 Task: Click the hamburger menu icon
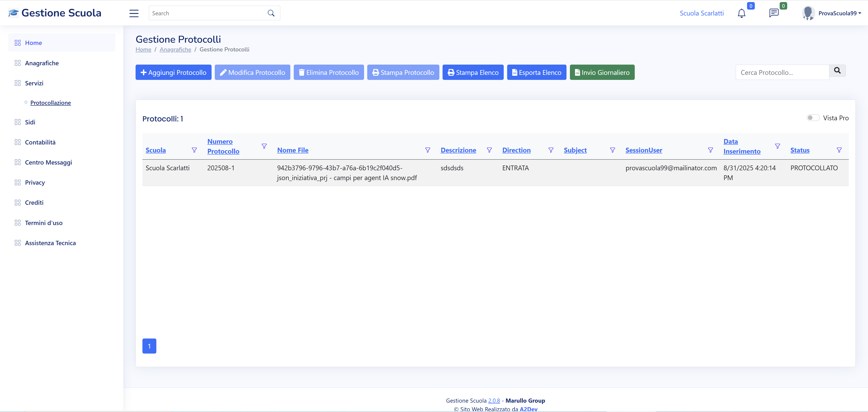134,13
